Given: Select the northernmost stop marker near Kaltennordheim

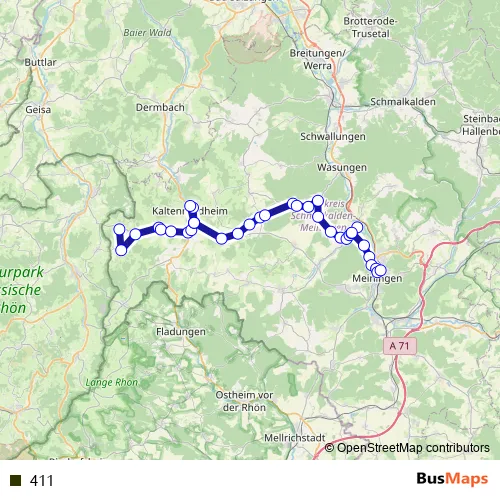Looking at the screenshot, I should click(190, 206).
